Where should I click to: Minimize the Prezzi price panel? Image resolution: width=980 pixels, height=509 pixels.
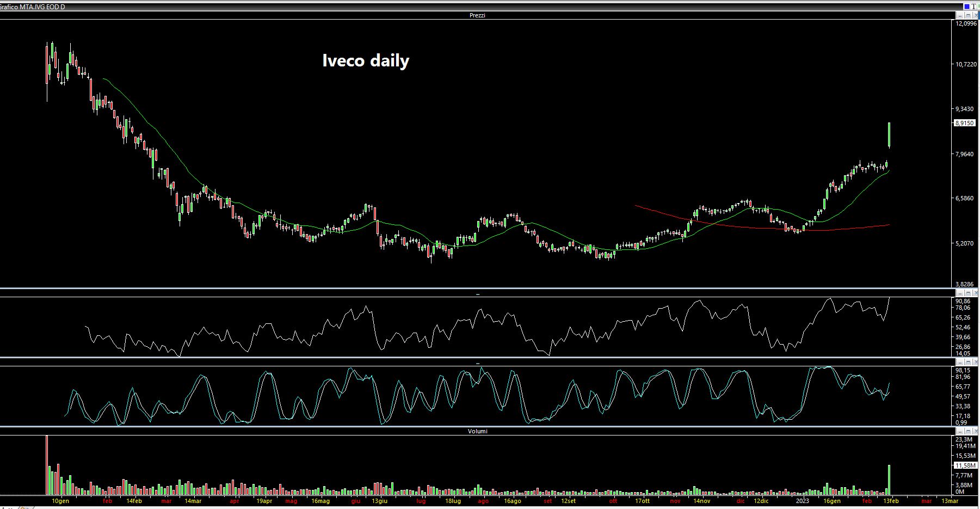coord(960,16)
